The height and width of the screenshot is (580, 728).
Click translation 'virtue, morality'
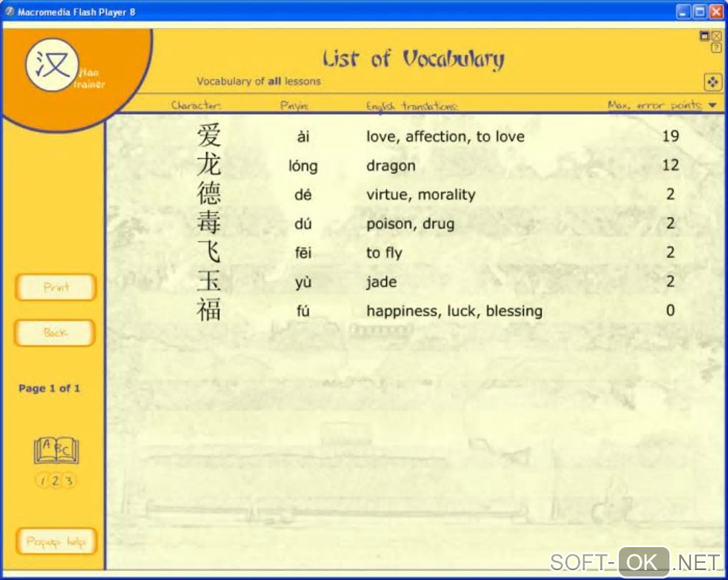pyautogui.click(x=420, y=195)
